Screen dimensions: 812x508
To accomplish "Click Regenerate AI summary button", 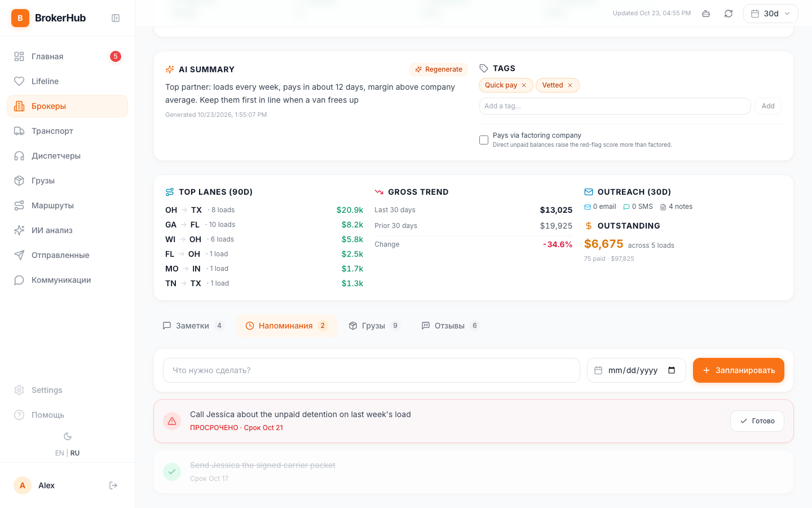I will [439, 69].
